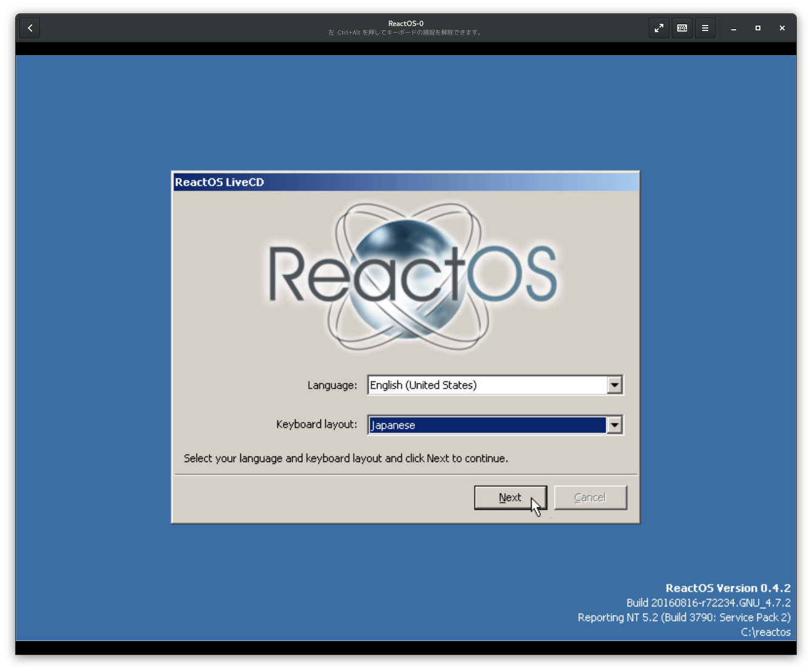
Task: Expand the English (United States) language combo box
Action: coord(615,385)
